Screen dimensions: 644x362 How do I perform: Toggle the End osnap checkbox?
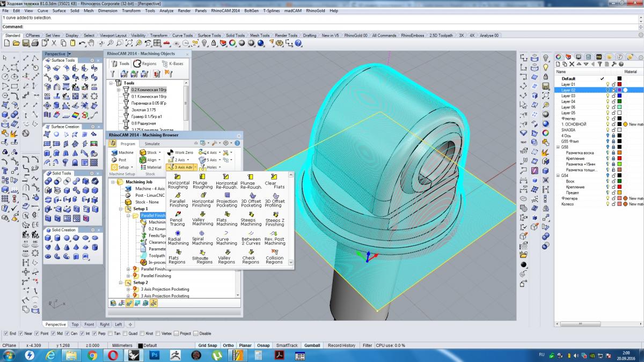(5, 333)
